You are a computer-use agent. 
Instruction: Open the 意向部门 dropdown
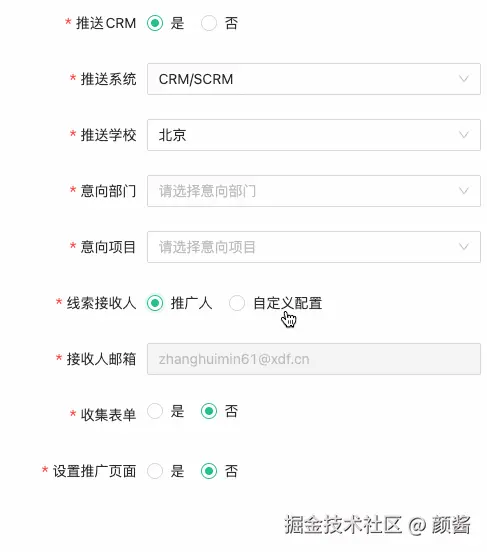pos(314,191)
